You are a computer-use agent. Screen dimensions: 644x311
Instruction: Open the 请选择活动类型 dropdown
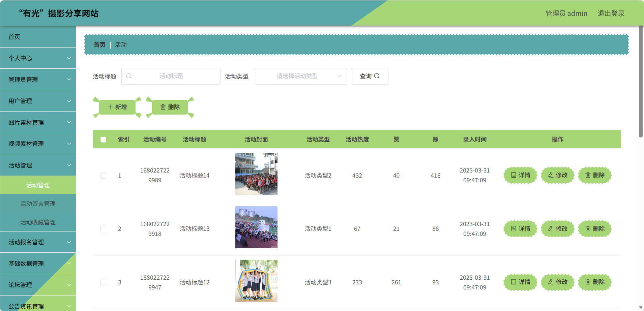(300, 76)
